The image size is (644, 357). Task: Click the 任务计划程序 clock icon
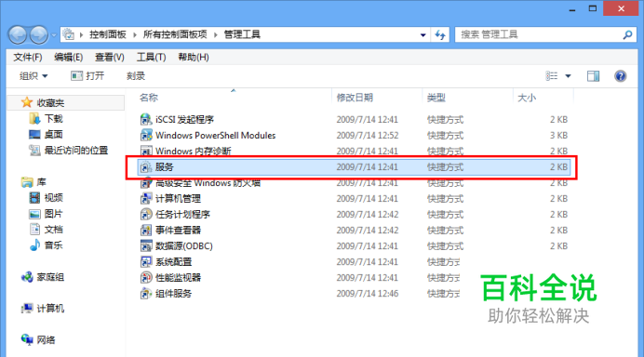pyautogui.click(x=146, y=214)
